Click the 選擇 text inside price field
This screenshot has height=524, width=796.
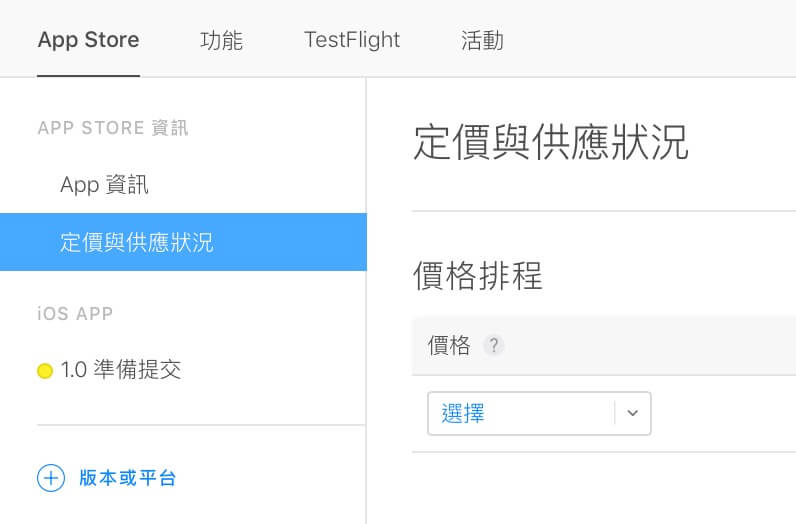463,413
